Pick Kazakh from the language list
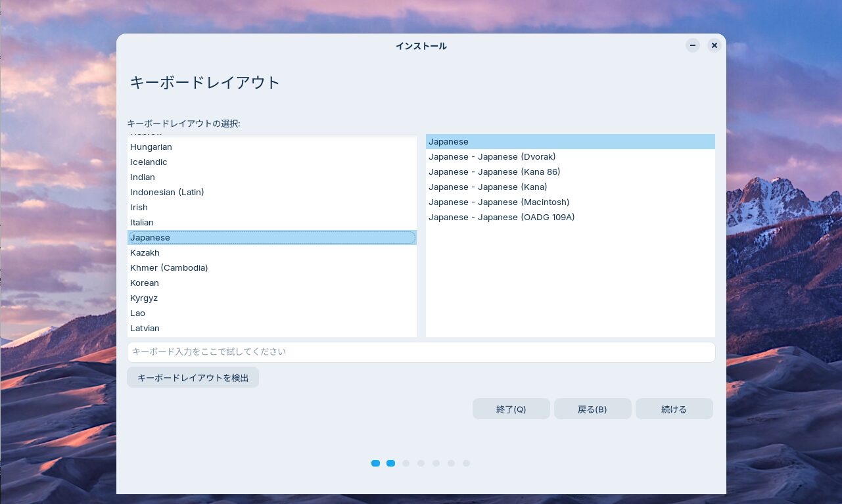This screenshot has width=842, height=504. [x=145, y=253]
